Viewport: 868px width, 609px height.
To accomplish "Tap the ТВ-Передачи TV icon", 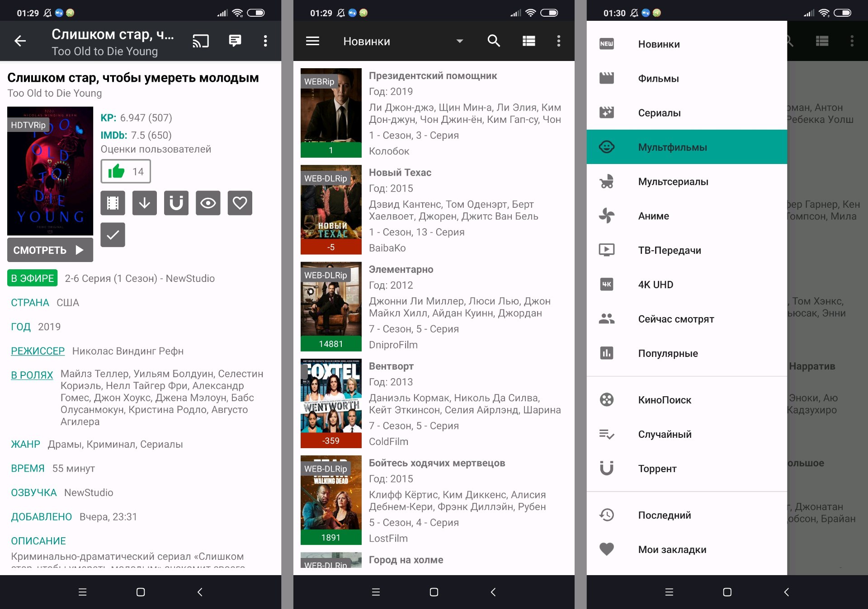I will 606,250.
